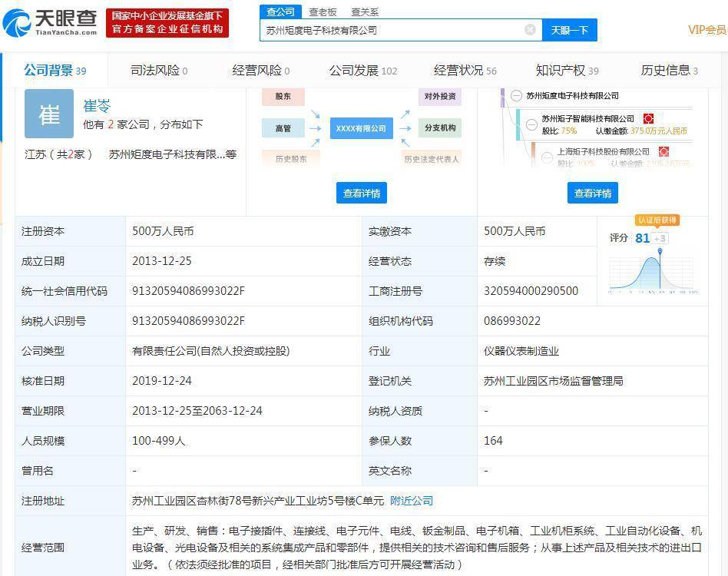This screenshot has height=576, width=728.
Task: Open the 知识产权 tab
Action: (x=567, y=71)
